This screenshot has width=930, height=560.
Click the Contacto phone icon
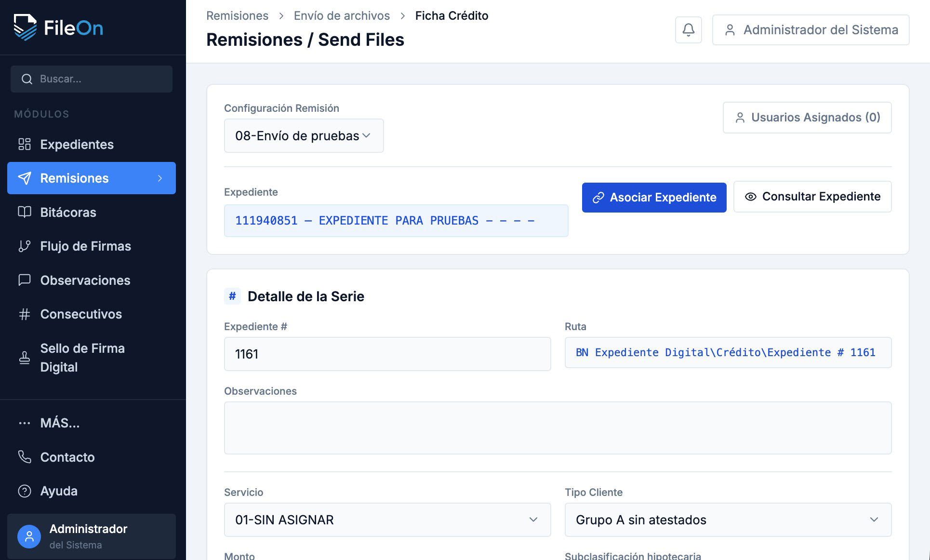pyautogui.click(x=25, y=457)
